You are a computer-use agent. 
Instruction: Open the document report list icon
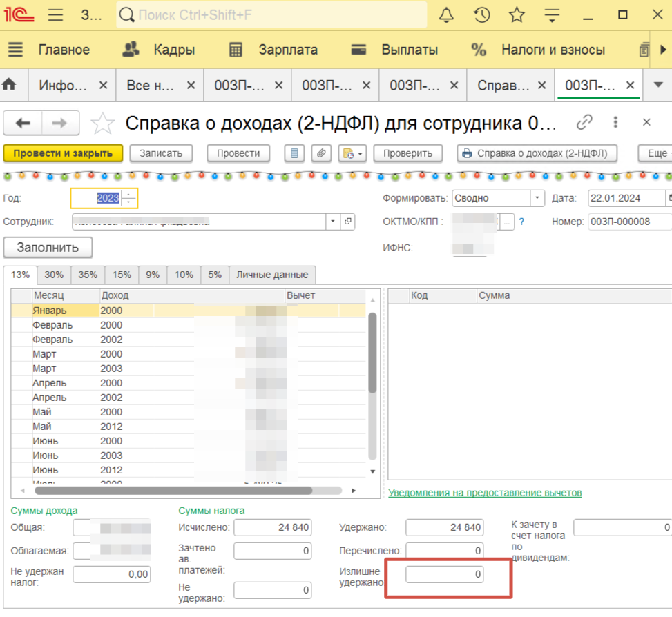[x=294, y=153]
